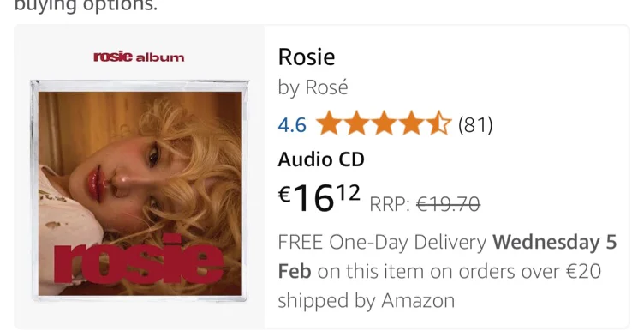This screenshot has height=331, width=644.
Task: Click the shipped by Amazon text
Action: (367, 301)
